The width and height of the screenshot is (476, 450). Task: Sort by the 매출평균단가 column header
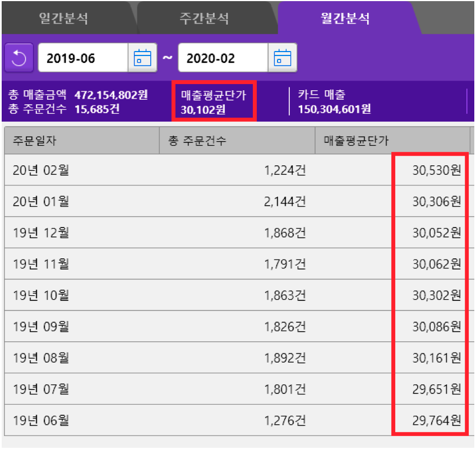[392, 141]
